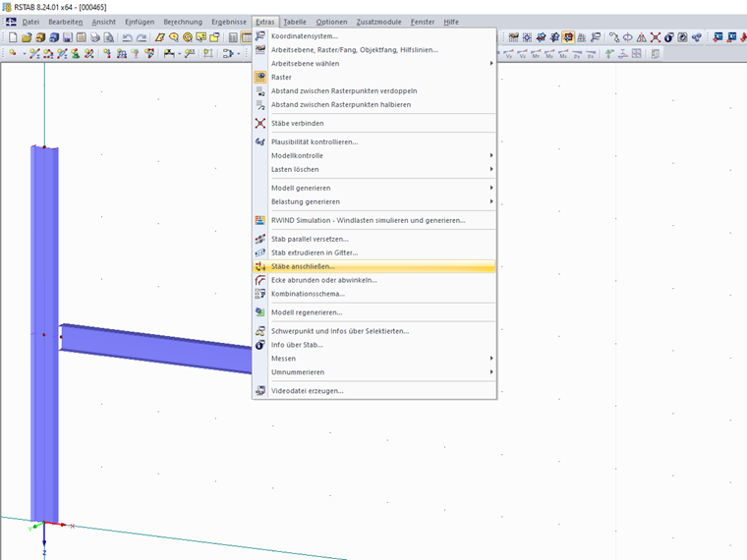Choose Stäbe verbinden menu entry
747x560 pixels.
(373, 123)
